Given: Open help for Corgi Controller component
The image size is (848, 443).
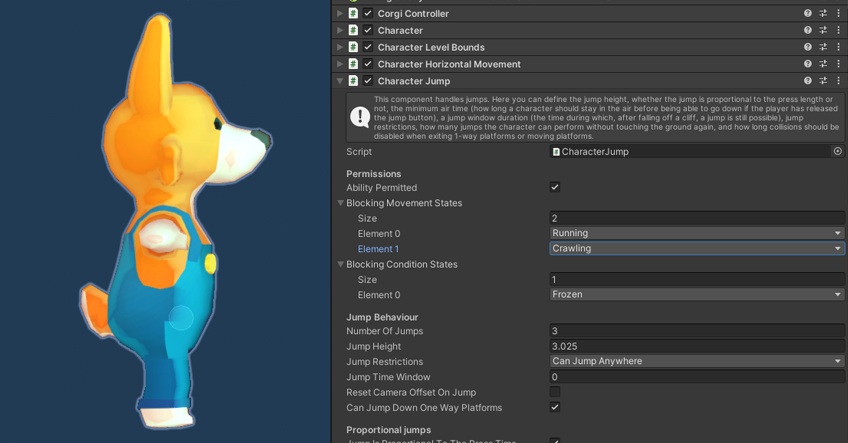Looking at the screenshot, I should (x=808, y=14).
